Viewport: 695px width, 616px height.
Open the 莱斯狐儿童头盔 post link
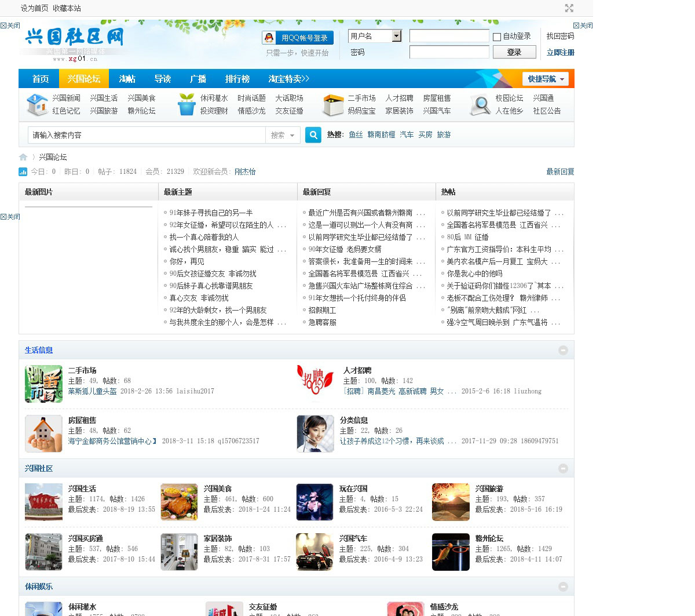click(93, 391)
